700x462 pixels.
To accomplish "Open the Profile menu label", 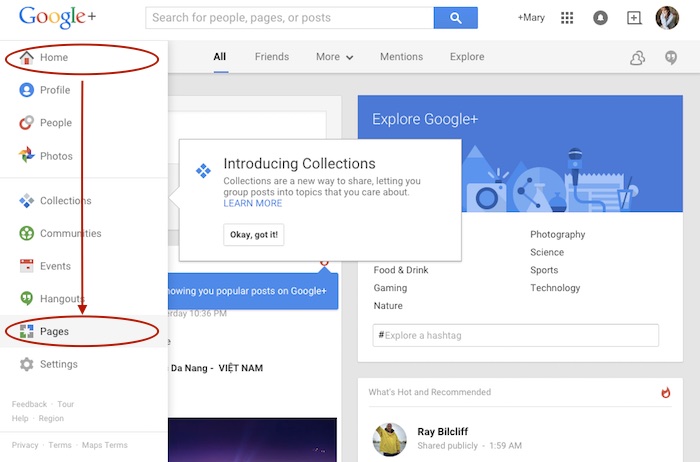I will pyautogui.click(x=55, y=90).
